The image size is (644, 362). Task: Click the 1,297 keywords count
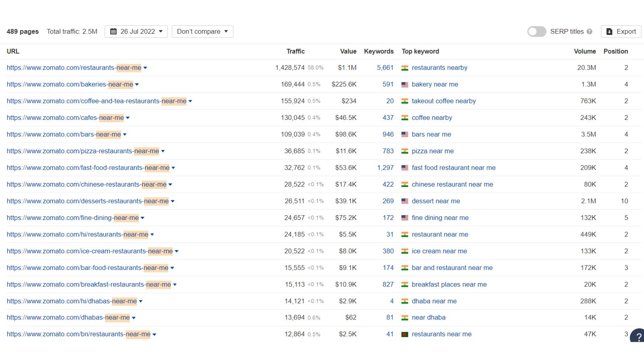[x=385, y=168]
